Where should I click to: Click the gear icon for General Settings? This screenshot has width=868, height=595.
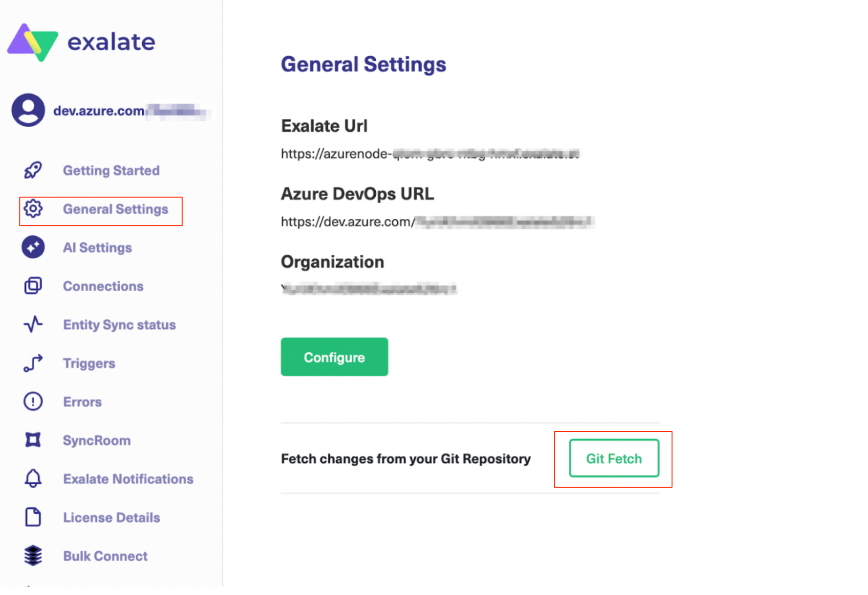click(33, 209)
